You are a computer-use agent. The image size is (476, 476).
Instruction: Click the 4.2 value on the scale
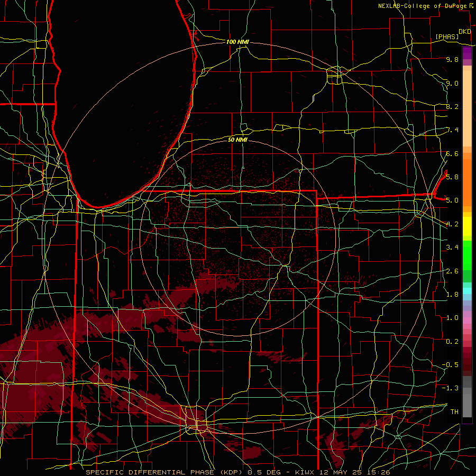452,224
